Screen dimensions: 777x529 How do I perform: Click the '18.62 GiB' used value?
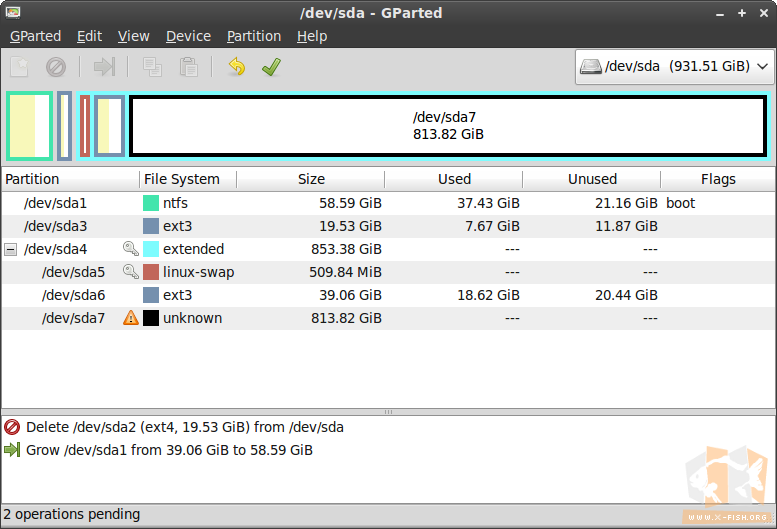[x=488, y=295]
